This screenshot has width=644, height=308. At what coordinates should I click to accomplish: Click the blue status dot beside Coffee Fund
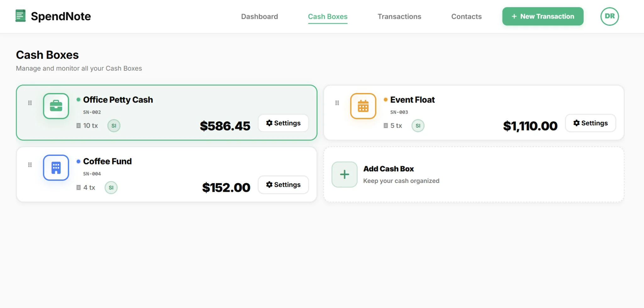point(78,161)
